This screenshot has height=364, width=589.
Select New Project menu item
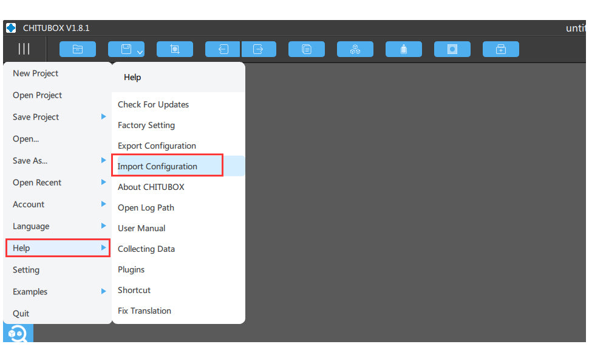pos(58,73)
